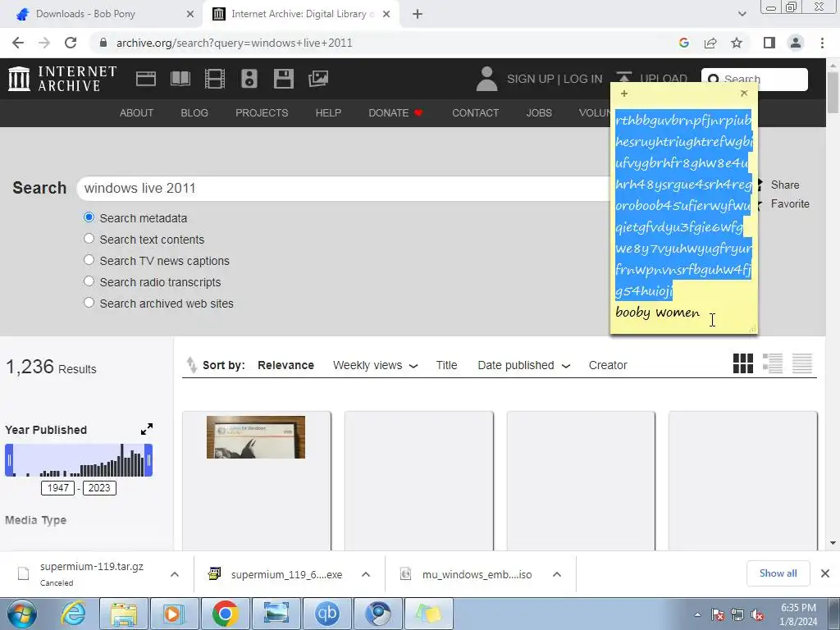
Task: Click left handle of Year Published slider
Action: coord(9,460)
